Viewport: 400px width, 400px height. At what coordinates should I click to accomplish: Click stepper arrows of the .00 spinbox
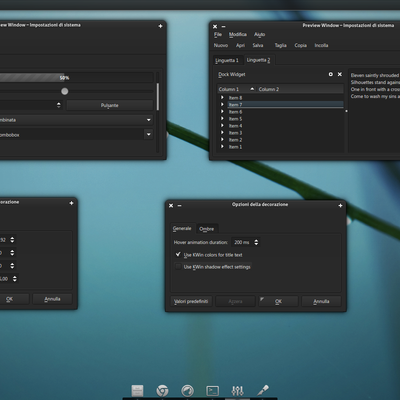[x=15, y=278]
